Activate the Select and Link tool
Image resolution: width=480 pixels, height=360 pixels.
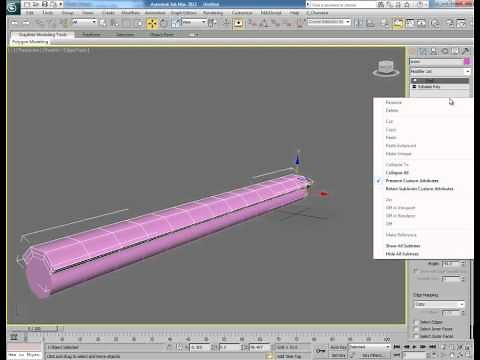(39, 23)
